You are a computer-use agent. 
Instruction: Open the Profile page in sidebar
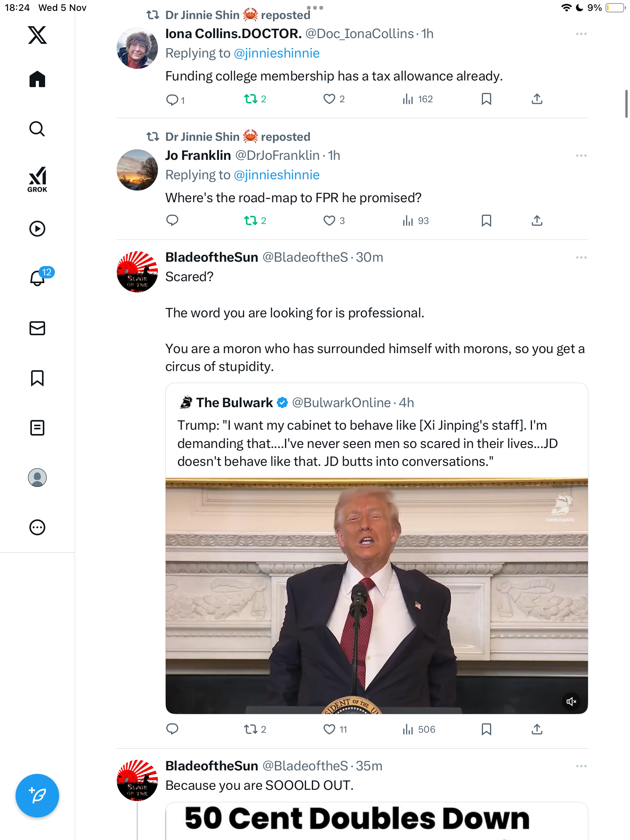37,478
